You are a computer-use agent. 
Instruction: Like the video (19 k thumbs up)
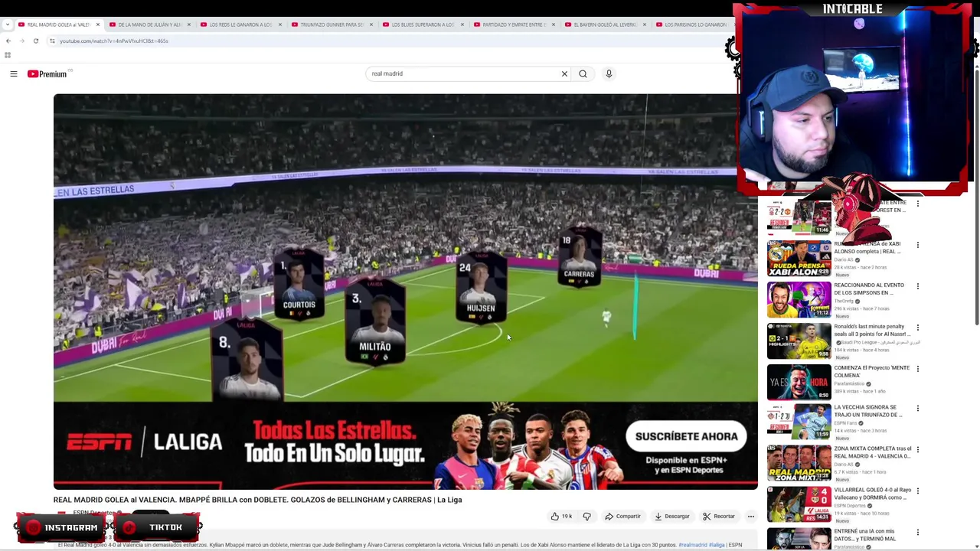561,517
